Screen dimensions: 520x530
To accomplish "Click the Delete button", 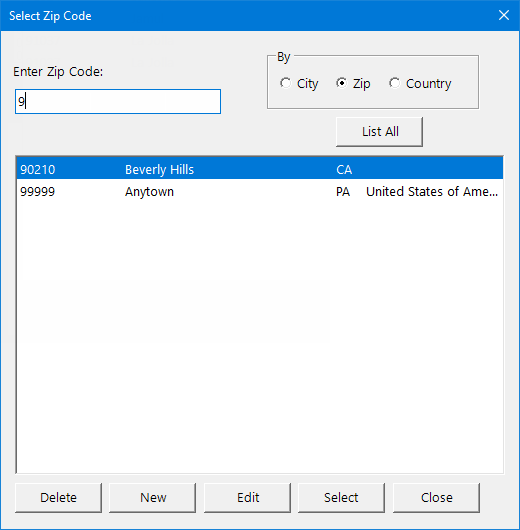I will (58, 498).
